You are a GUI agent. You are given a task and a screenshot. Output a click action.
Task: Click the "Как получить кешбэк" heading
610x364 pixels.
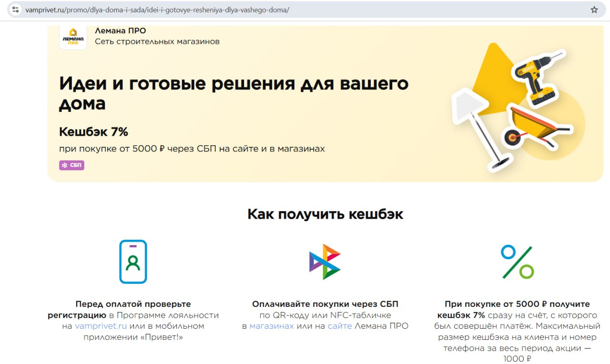(325, 214)
